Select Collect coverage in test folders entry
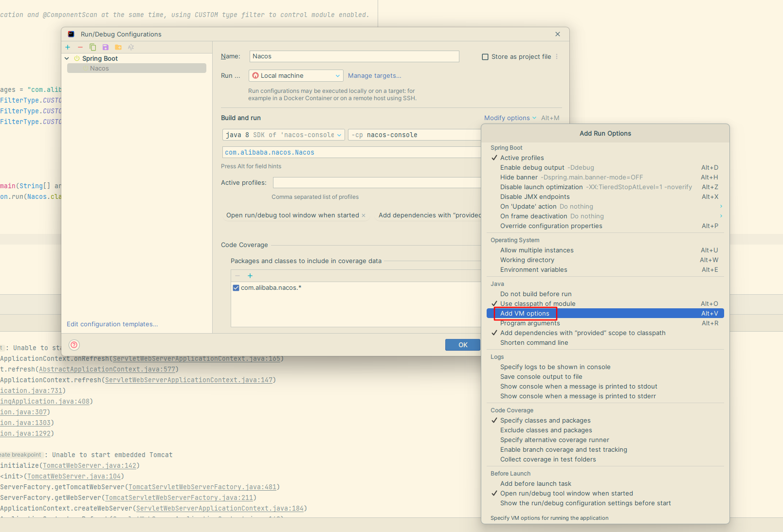783x532 pixels. click(605, 459)
